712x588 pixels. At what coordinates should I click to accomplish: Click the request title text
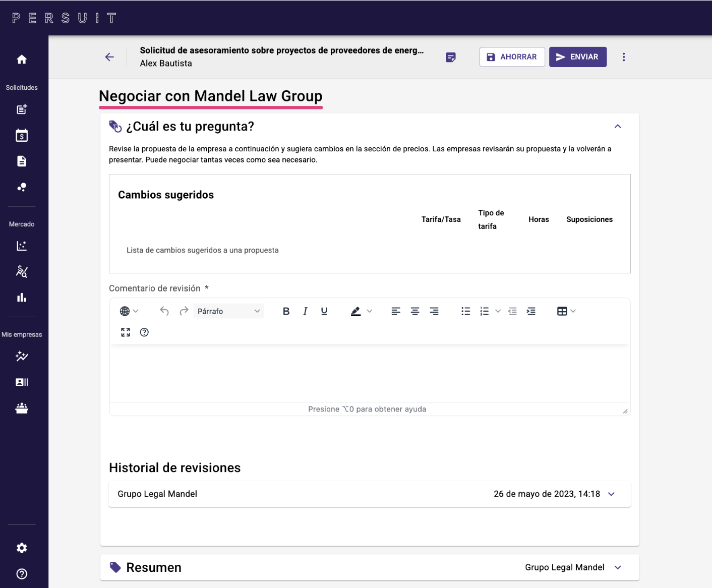click(282, 50)
